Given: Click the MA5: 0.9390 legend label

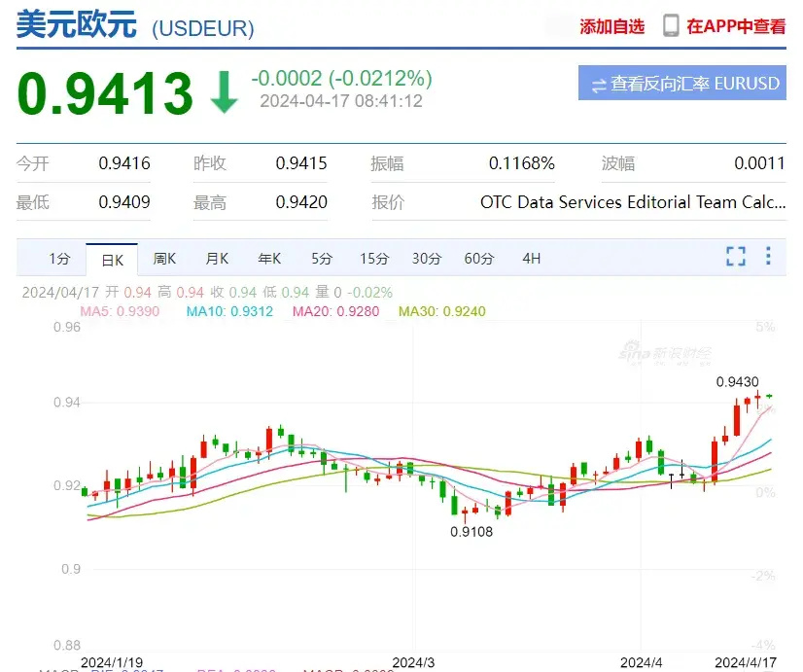Looking at the screenshot, I should click(x=120, y=311).
